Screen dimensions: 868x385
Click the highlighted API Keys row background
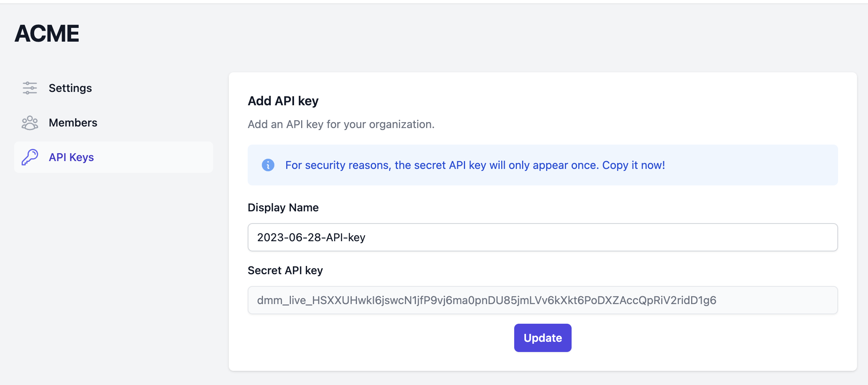click(x=157, y=157)
